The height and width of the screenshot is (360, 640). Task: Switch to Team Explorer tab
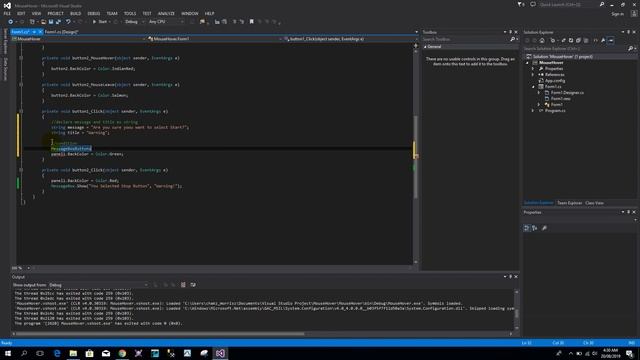click(569, 203)
